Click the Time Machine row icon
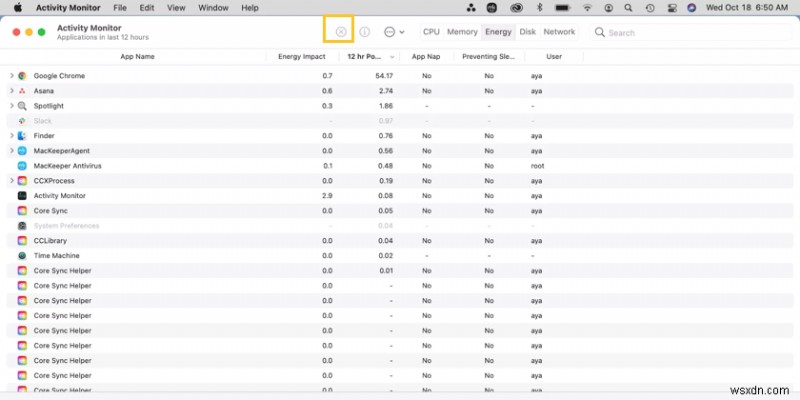 coord(22,256)
